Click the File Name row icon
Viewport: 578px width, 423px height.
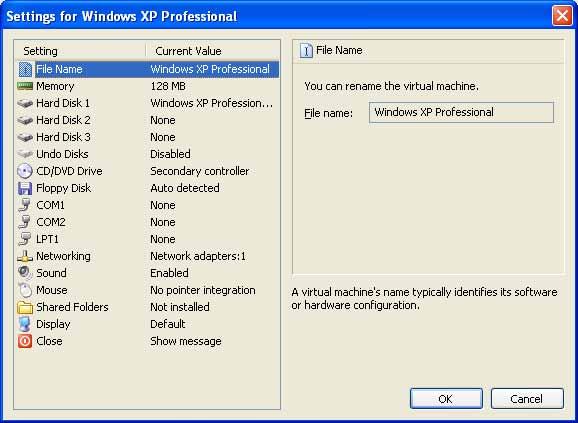[x=25, y=69]
